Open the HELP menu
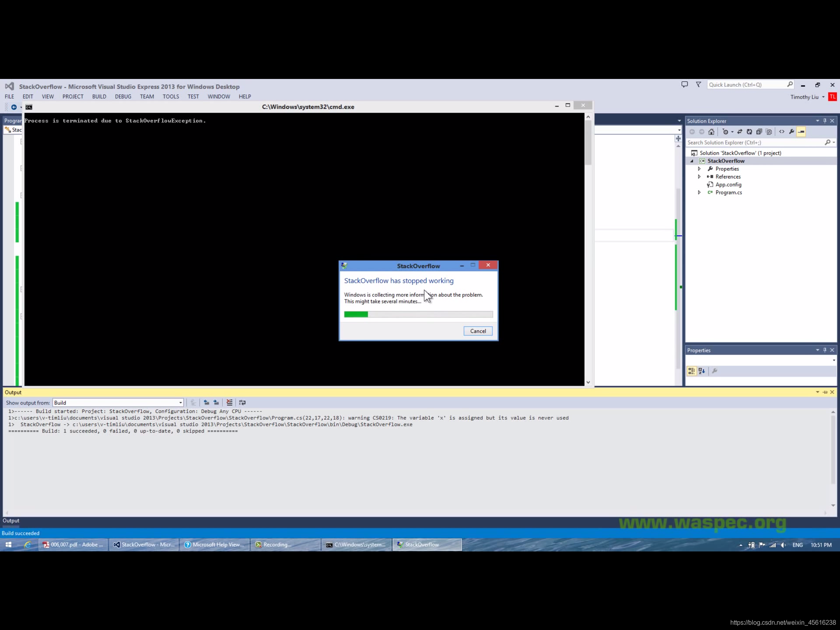 [x=245, y=96]
